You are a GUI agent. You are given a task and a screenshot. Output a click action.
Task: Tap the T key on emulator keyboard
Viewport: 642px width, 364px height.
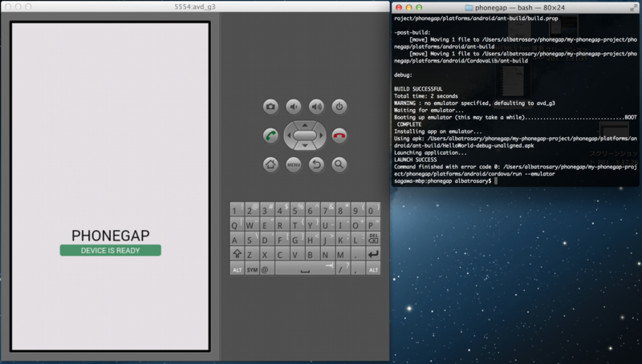coord(298,224)
